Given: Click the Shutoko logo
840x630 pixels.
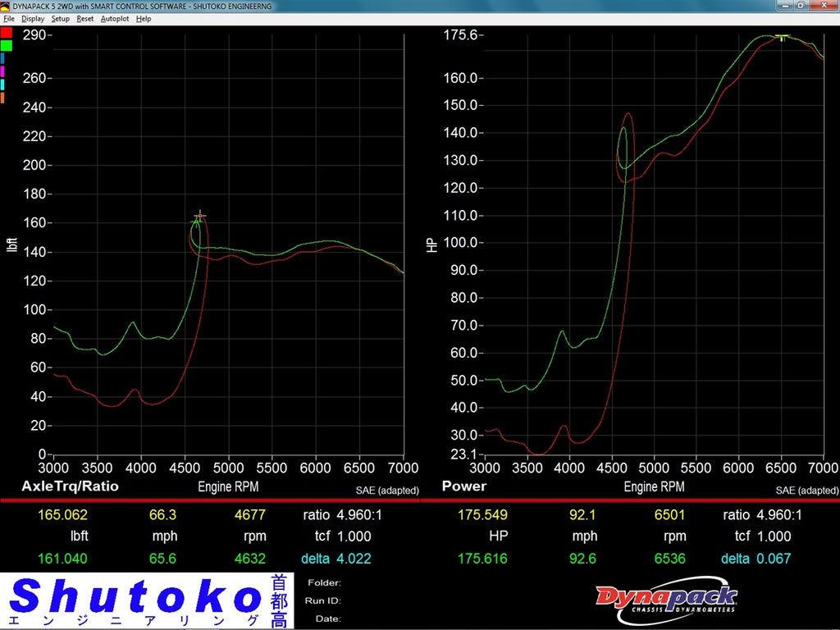Looking at the screenshot, I should click(x=147, y=600).
